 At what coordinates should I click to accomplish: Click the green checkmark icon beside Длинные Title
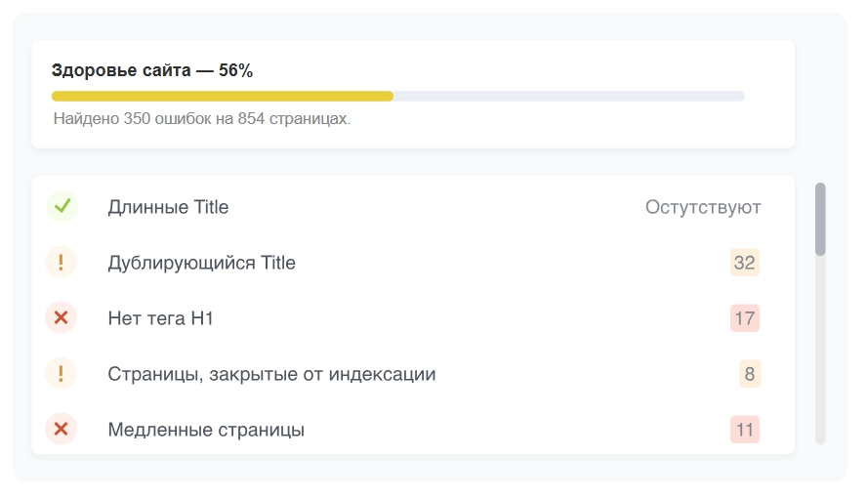(x=62, y=207)
